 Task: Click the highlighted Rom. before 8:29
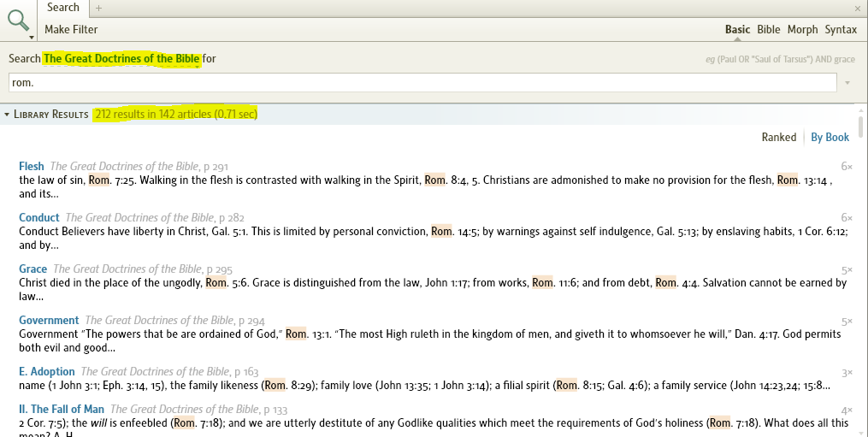tap(275, 386)
